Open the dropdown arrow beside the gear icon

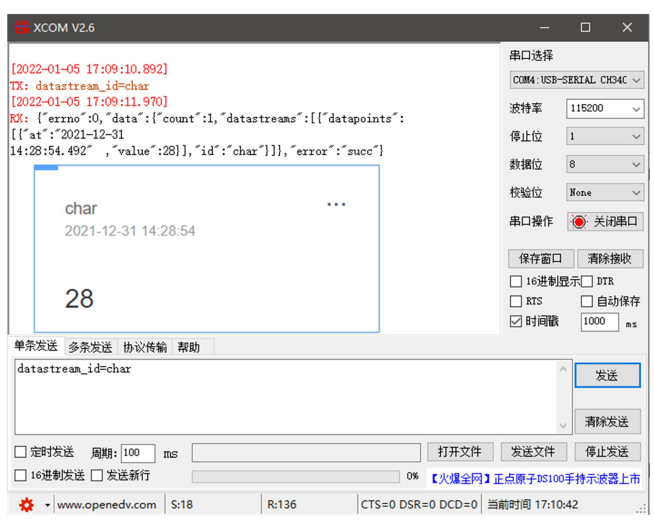tap(47, 505)
